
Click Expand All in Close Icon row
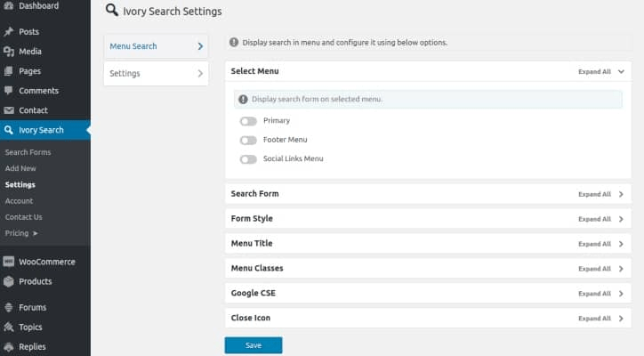click(594, 319)
